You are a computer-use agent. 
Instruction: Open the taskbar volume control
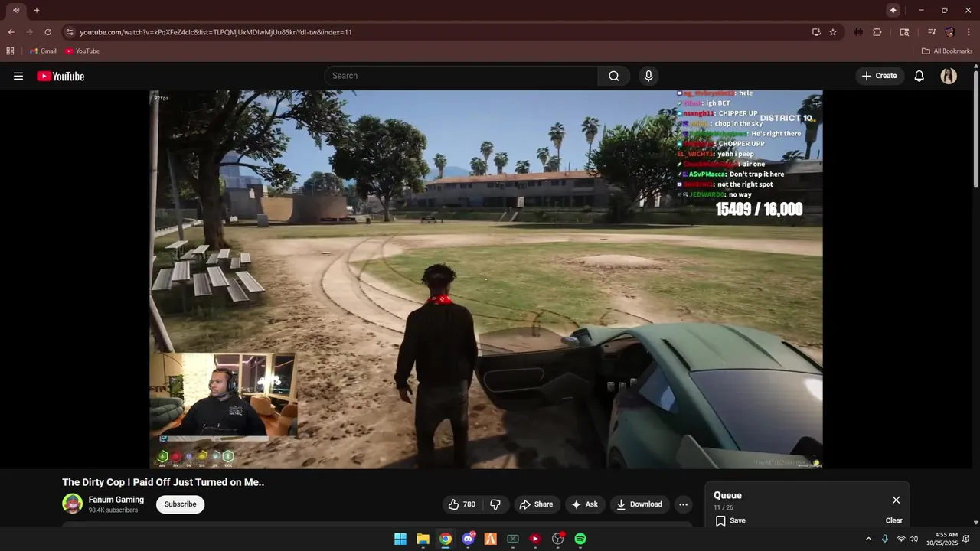click(913, 539)
